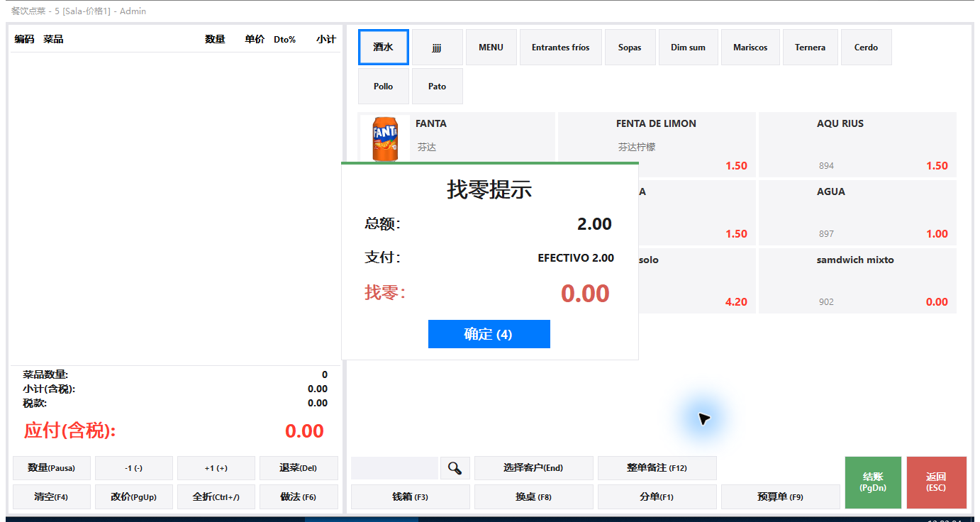
Task: Click the 小计 column header
Action: [326, 40]
